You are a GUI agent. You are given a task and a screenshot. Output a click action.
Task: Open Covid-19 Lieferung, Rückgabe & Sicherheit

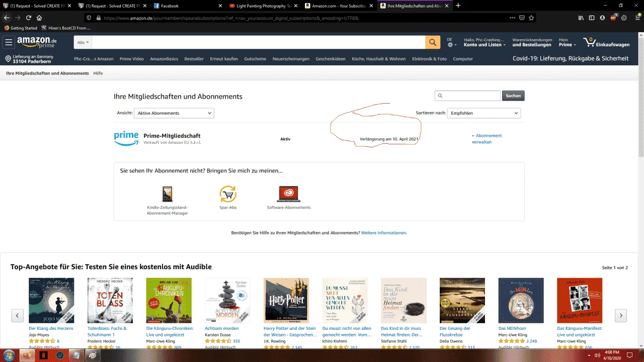click(x=571, y=58)
